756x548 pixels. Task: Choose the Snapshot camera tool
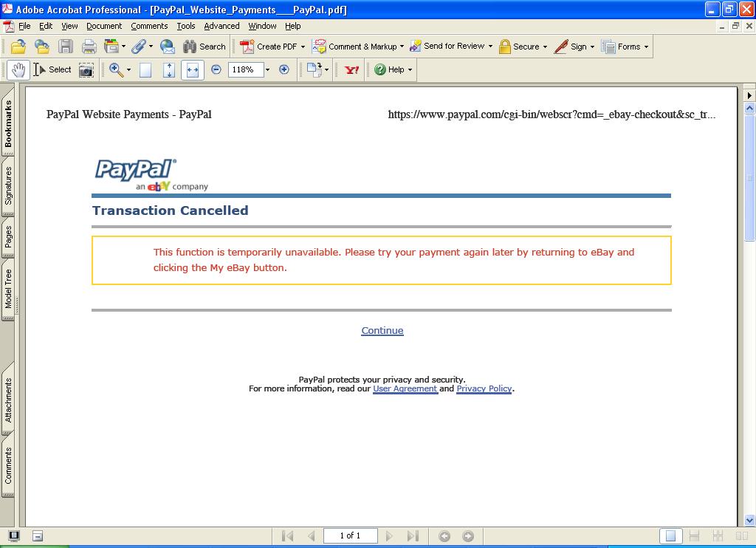click(x=86, y=70)
